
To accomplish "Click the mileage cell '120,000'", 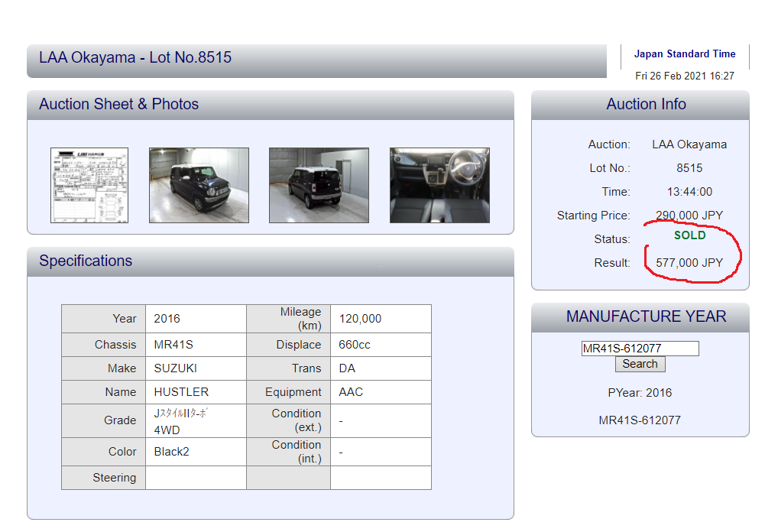I will 381,319.
